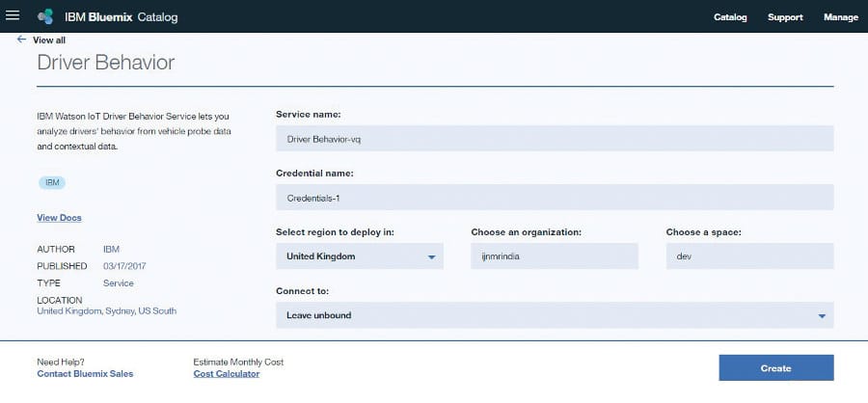The height and width of the screenshot is (403, 868).
Task: Select the organization field showing ijnmrindia
Action: point(555,256)
